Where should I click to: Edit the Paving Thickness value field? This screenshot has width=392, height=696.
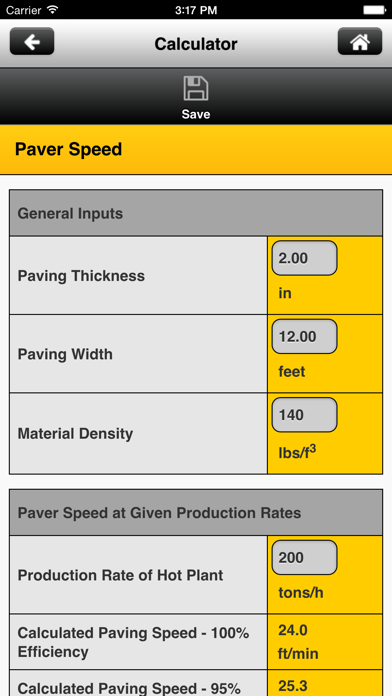305,258
